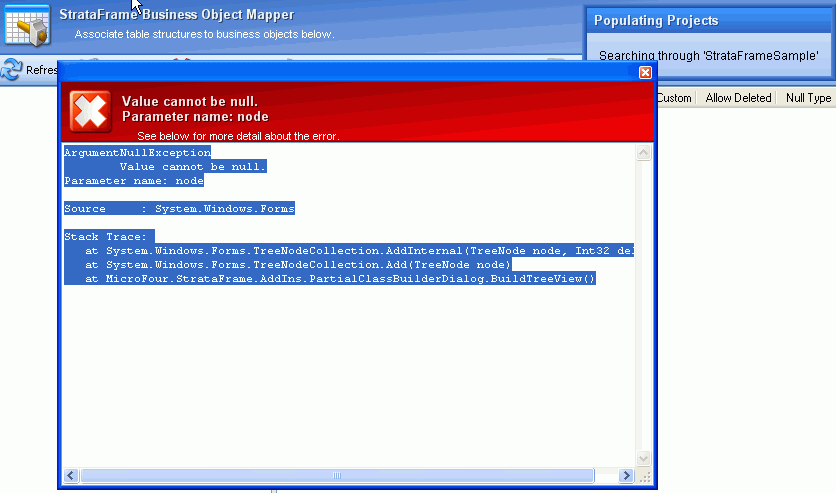Click the vertical scrollbar up arrow
This screenshot has width=836, height=493.
pos(644,152)
